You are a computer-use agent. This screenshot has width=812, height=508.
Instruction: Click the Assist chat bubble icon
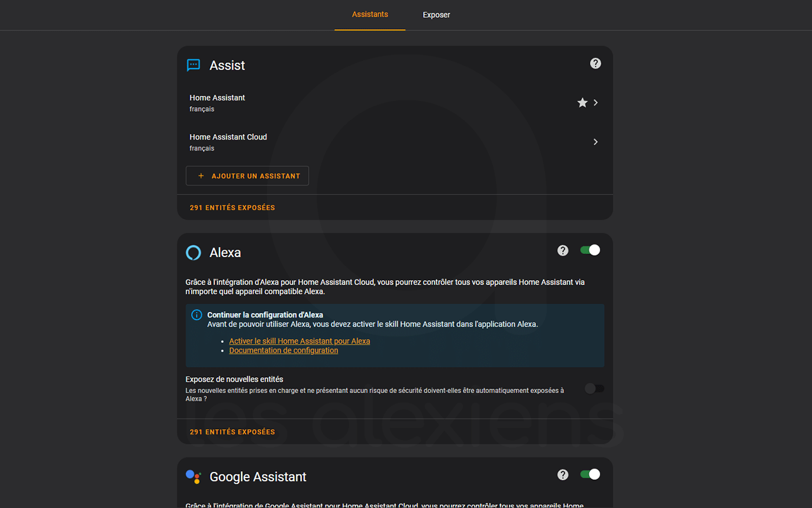click(x=193, y=65)
